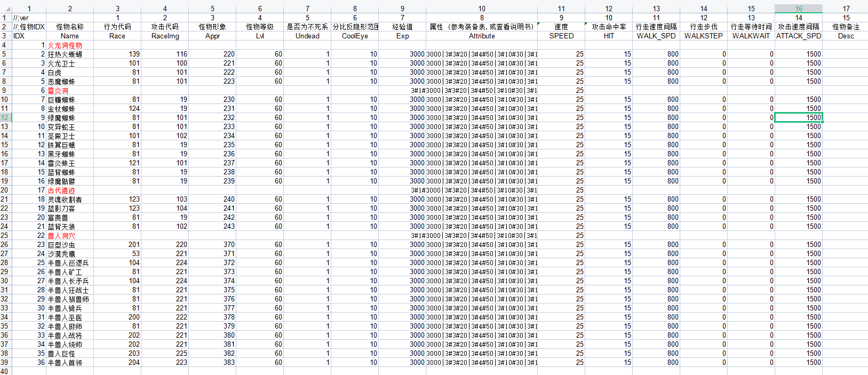Click the 狂热火蜥蜴 name cell
Viewport: 868px width, 375px height.
click(69, 54)
